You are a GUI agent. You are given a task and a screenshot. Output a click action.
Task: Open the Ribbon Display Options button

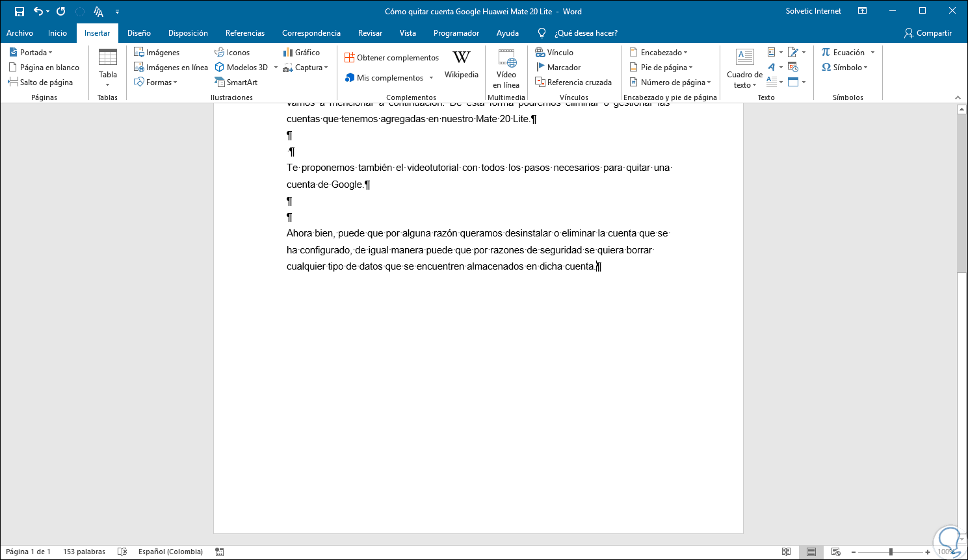point(863,11)
